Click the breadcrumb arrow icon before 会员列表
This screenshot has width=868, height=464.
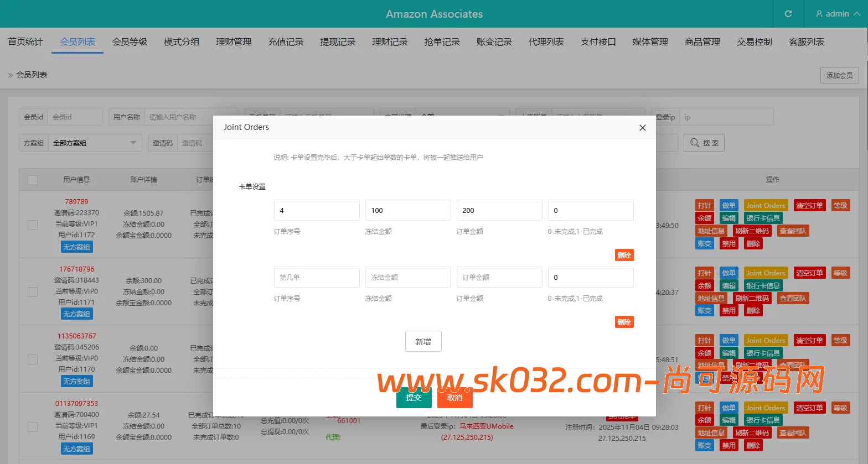pyautogui.click(x=10, y=75)
